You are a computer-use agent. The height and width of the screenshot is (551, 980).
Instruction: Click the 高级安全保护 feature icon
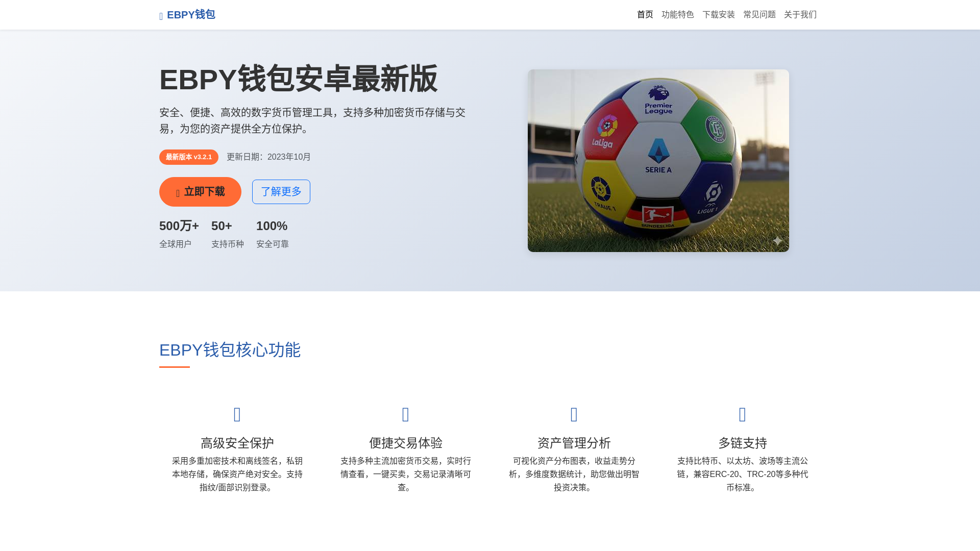click(x=237, y=415)
